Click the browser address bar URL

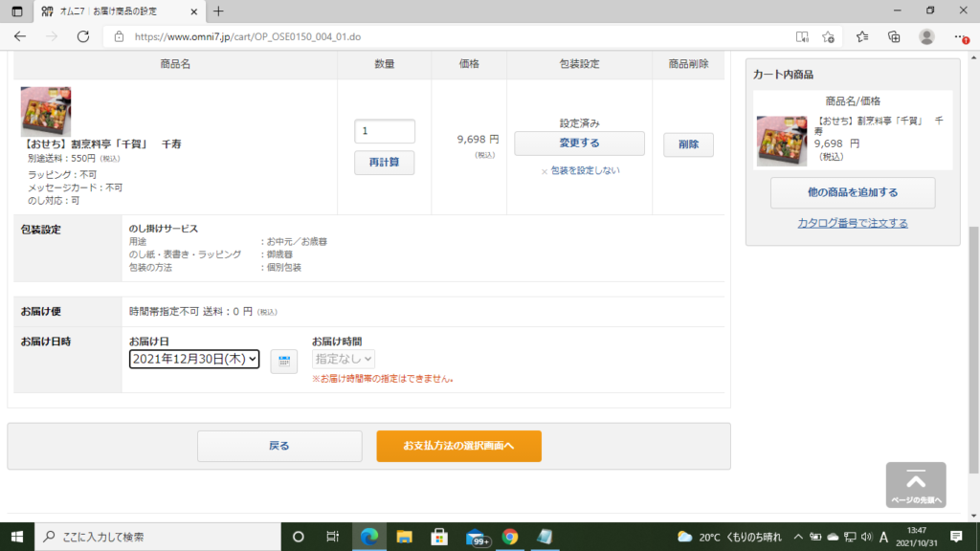coord(248,37)
